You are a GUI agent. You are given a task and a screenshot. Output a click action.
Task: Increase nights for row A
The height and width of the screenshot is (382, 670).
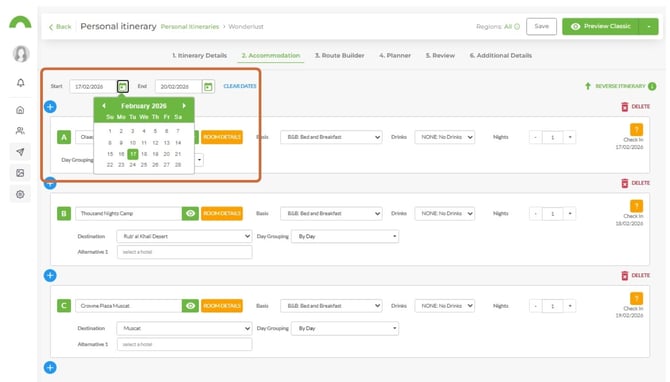(570, 138)
